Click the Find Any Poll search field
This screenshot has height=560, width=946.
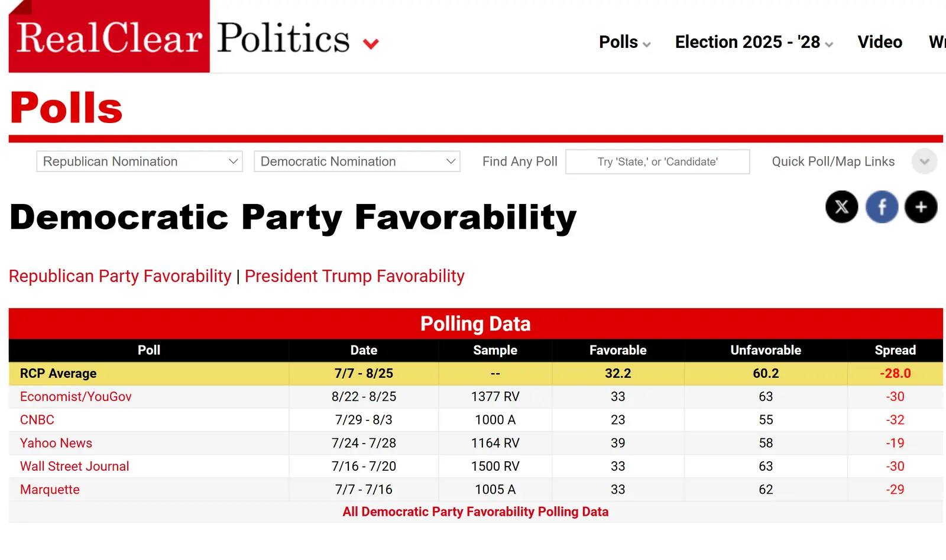coord(657,161)
